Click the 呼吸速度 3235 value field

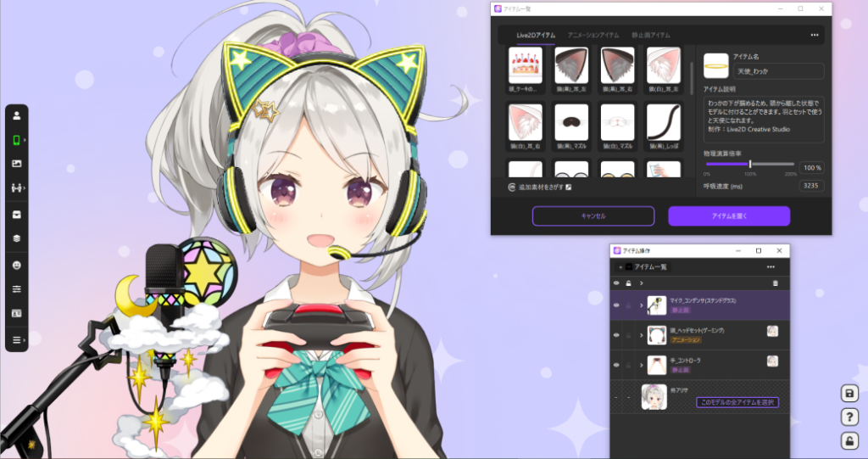point(811,186)
